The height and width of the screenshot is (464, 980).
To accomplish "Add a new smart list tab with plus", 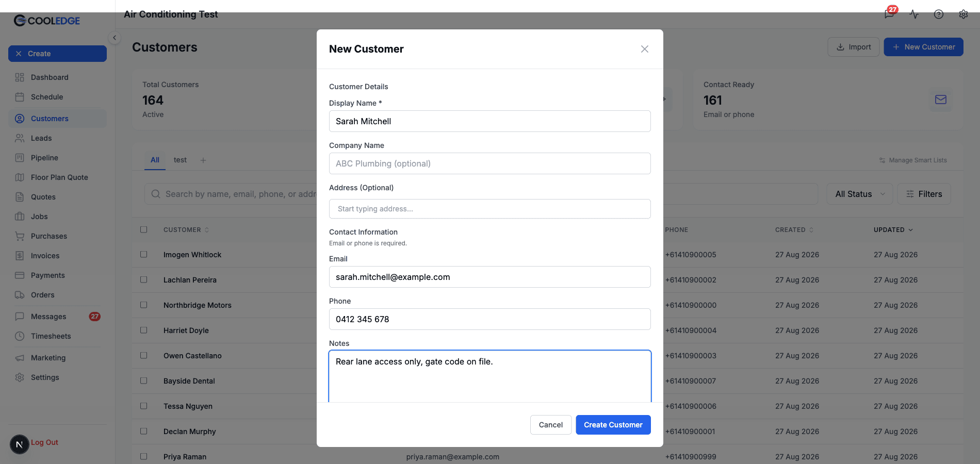I will click(203, 160).
